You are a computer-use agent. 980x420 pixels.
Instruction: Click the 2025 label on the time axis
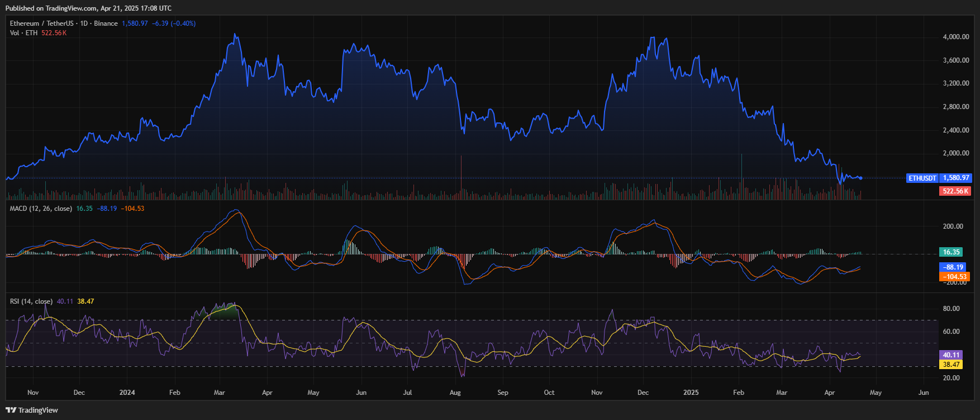click(x=691, y=393)
